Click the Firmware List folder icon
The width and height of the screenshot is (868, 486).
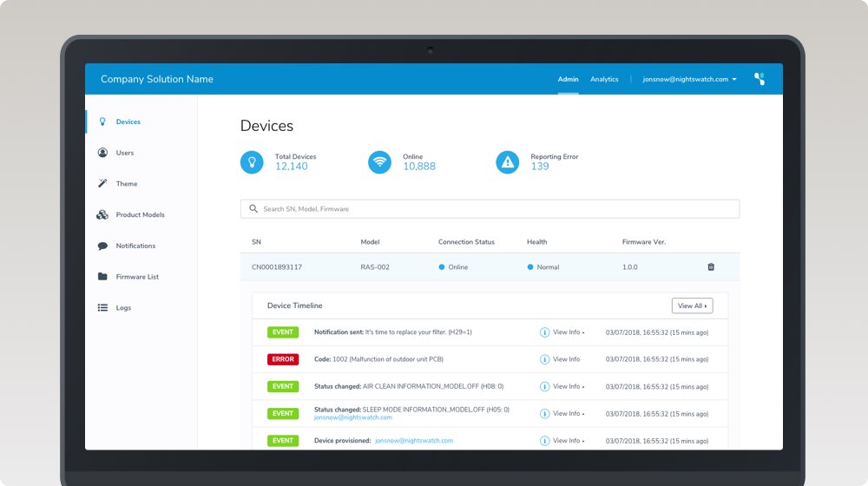pyautogui.click(x=102, y=277)
